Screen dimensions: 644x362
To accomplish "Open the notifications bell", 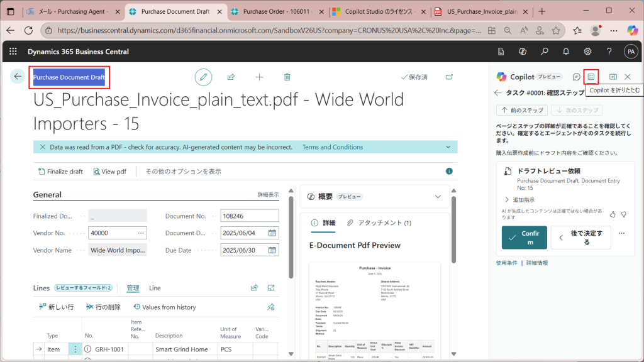I will 566,52.
